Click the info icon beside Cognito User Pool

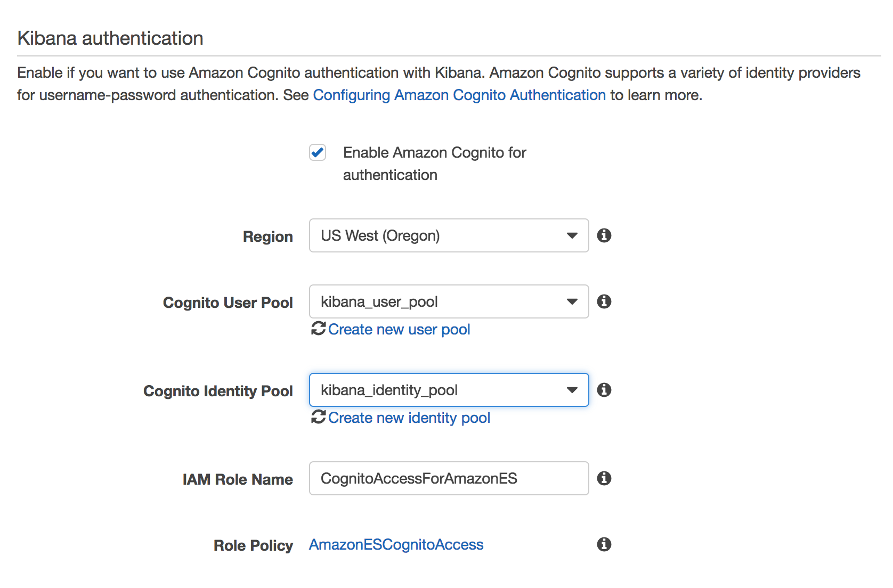tap(604, 301)
